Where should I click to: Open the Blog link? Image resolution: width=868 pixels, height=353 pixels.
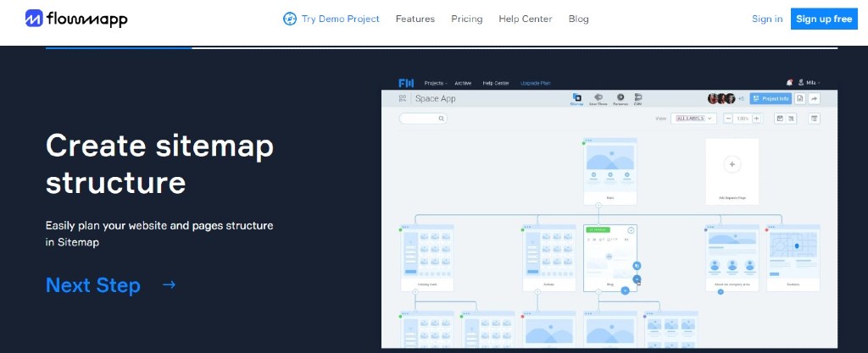click(x=578, y=19)
